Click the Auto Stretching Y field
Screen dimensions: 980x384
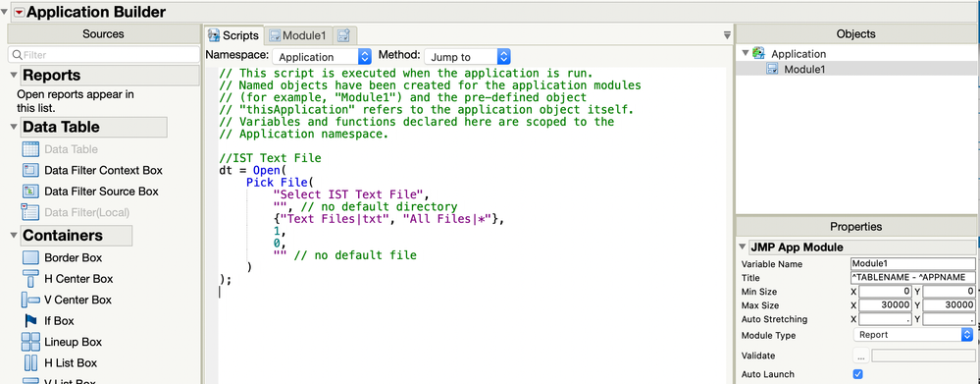[949, 319]
